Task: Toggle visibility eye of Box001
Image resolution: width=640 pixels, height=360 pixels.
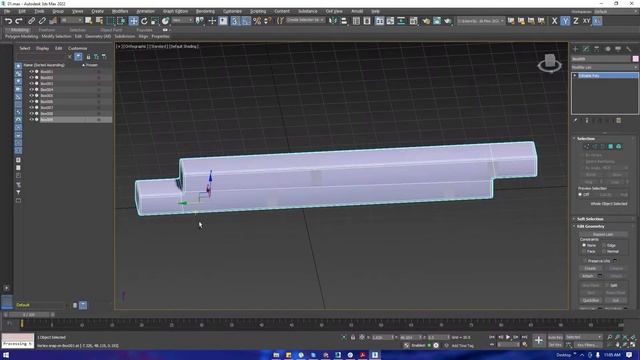Action: [31, 71]
